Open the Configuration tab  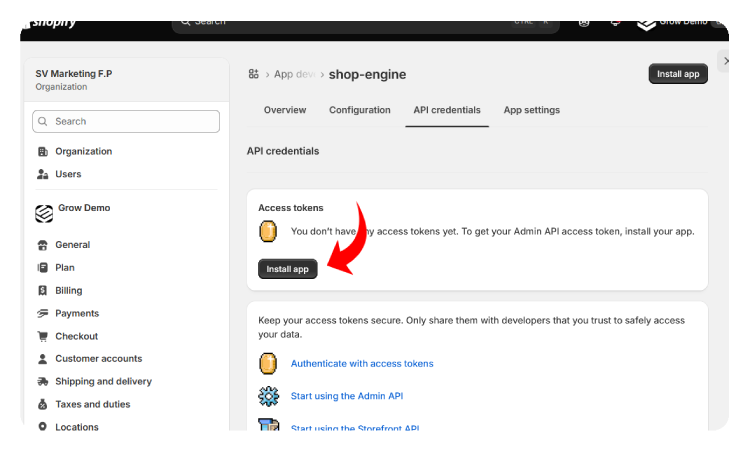pos(360,110)
